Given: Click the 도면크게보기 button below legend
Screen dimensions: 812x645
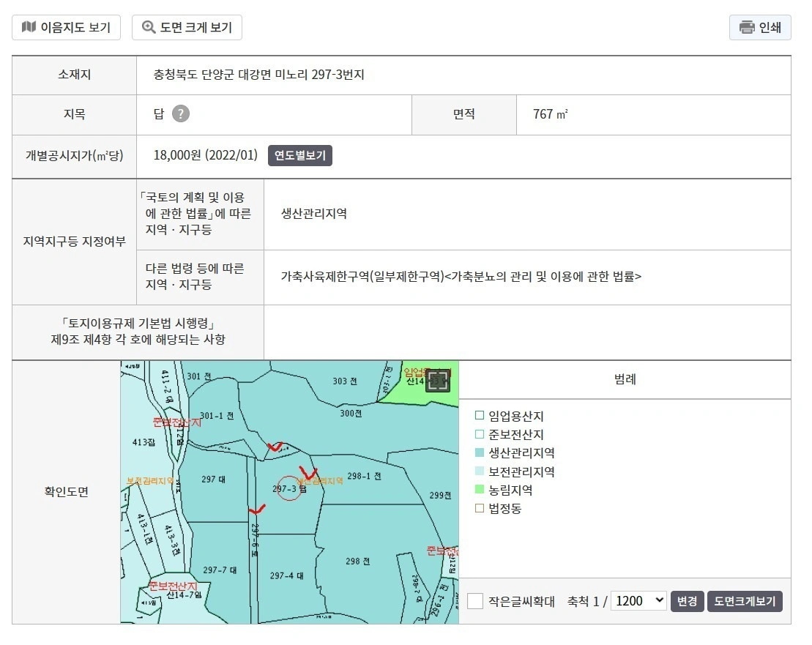Looking at the screenshot, I should click(745, 601).
